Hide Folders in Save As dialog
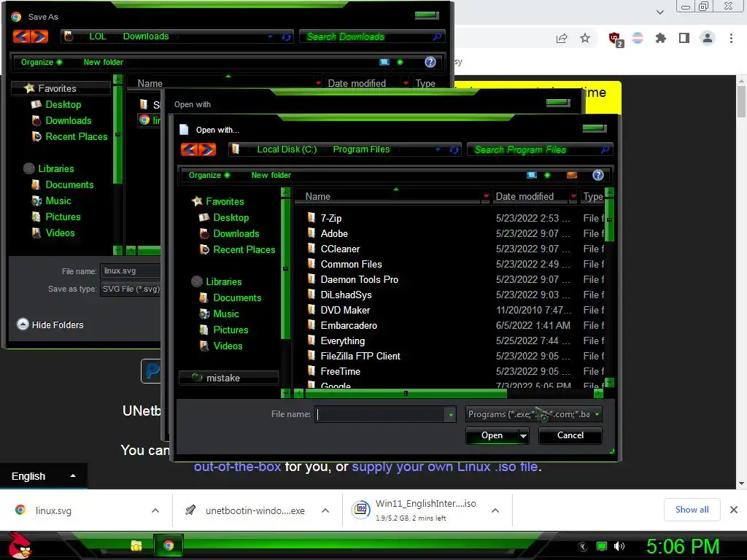 [50, 324]
